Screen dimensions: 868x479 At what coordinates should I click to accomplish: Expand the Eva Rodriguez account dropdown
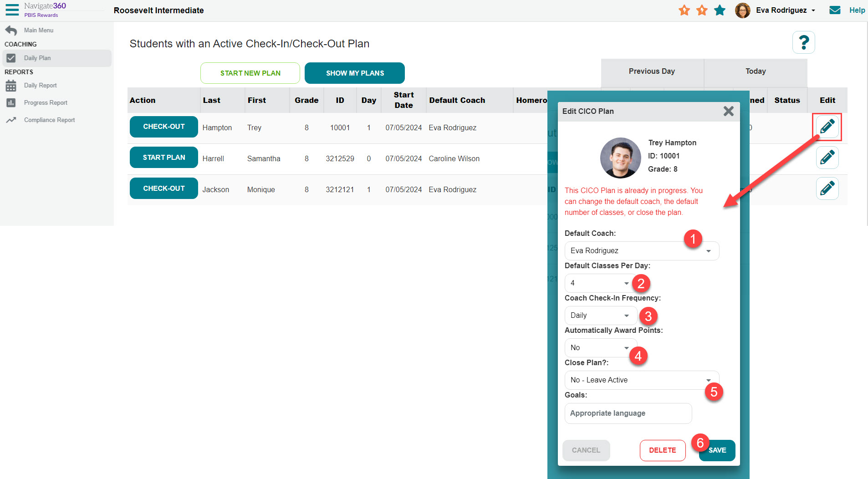814,10
